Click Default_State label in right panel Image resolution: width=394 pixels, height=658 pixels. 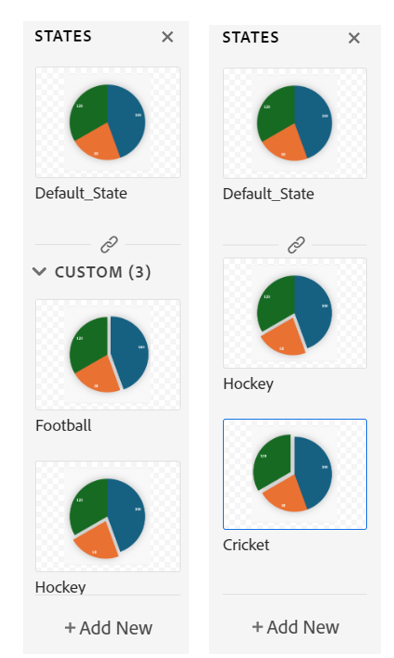(268, 194)
